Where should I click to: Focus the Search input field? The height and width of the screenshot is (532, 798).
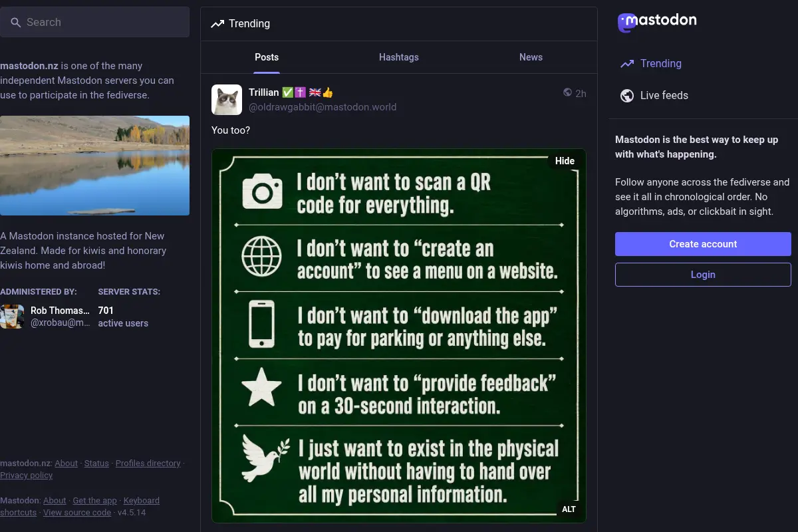[94, 23]
